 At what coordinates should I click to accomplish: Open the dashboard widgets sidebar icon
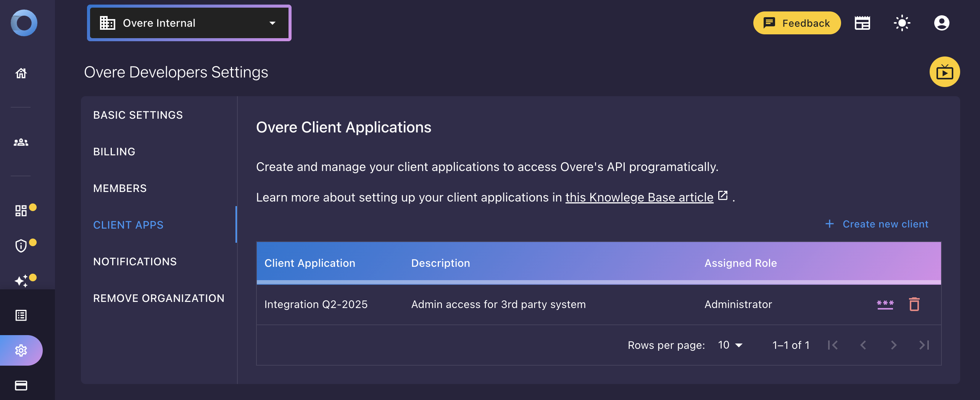21,210
